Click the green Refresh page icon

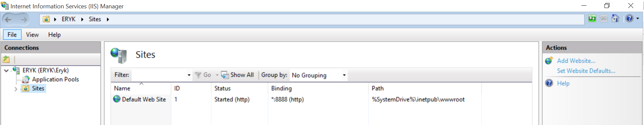click(592, 19)
